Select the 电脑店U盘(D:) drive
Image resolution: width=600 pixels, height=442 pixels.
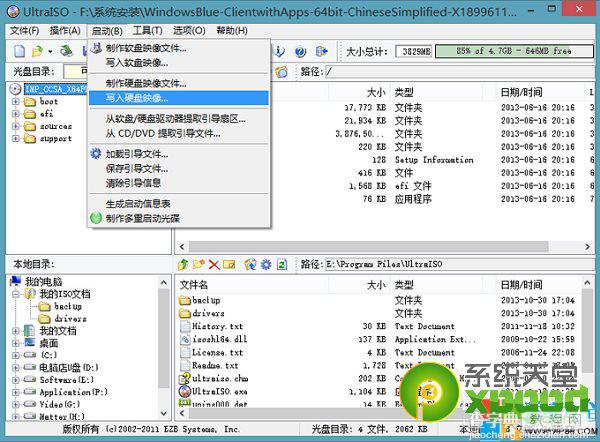pos(68,367)
